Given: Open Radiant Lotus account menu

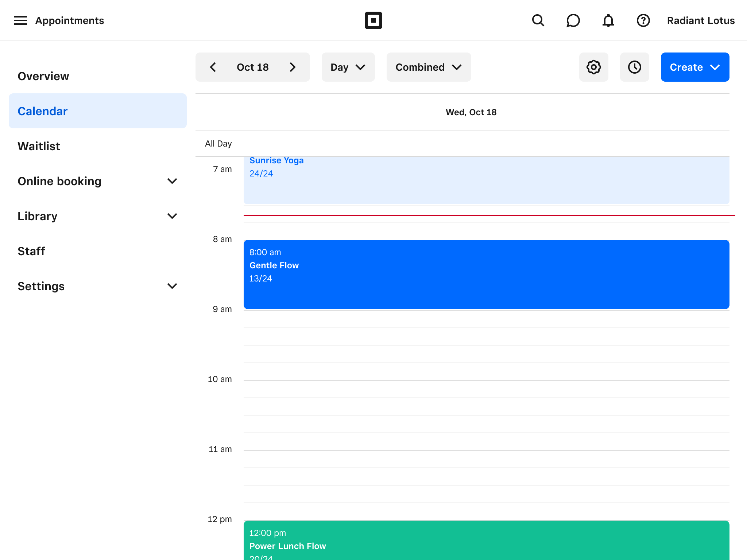Looking at the screenshot, I should pos(701,20).
